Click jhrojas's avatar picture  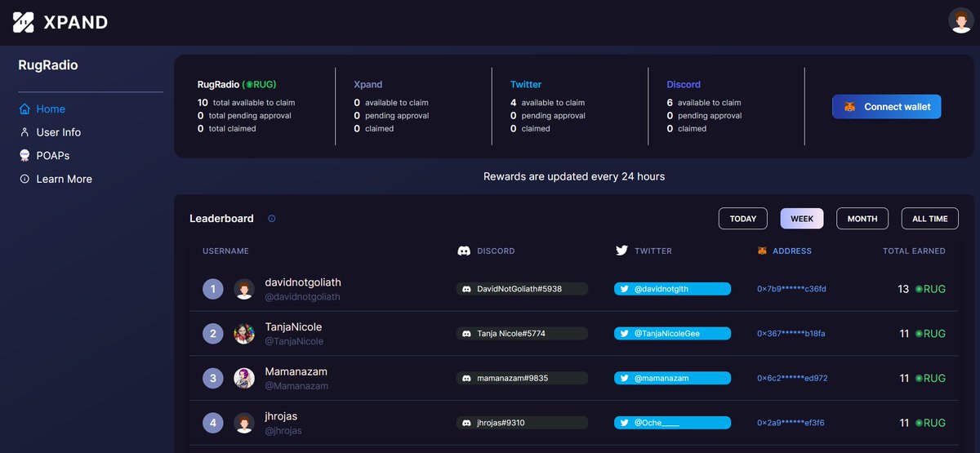[244, 423]
